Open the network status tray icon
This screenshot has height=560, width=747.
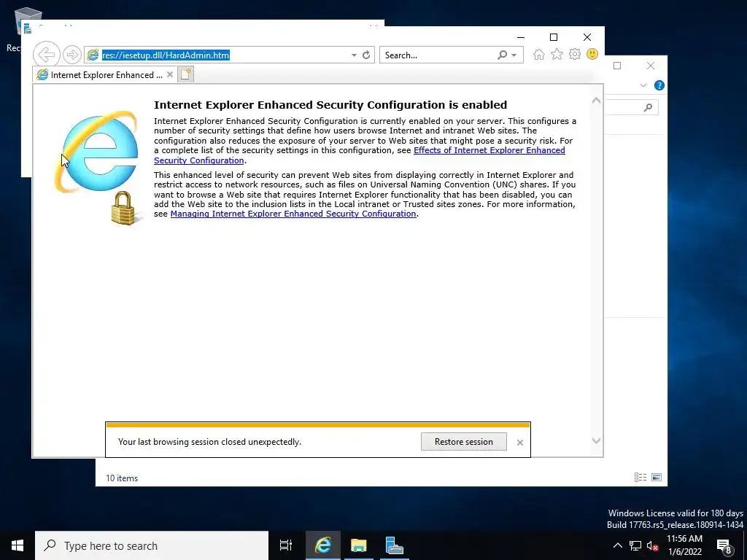pyautogui.click(x=635, y=545)
